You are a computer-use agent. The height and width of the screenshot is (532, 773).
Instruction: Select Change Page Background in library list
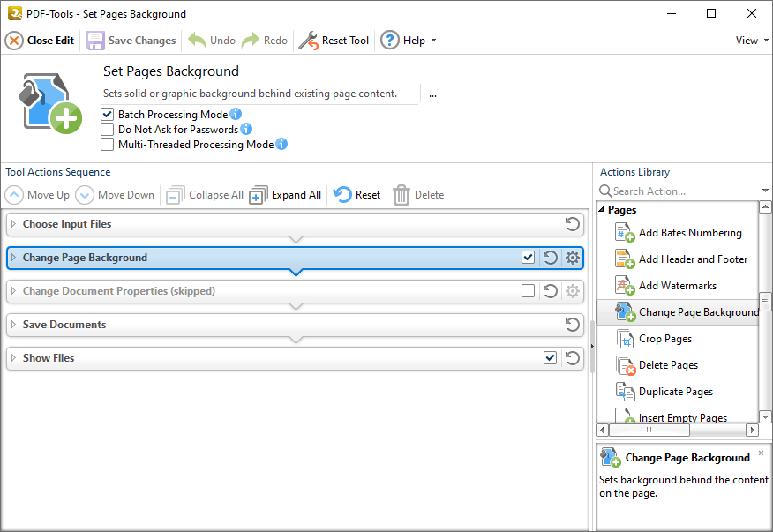click(678, 312)
